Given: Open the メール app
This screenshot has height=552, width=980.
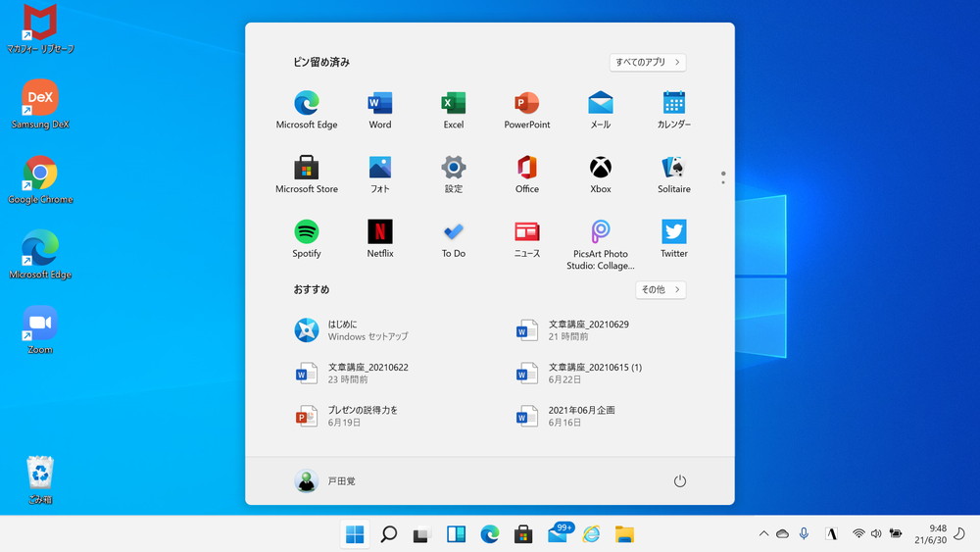Looking at the screenshot, I should coord(601,110).
